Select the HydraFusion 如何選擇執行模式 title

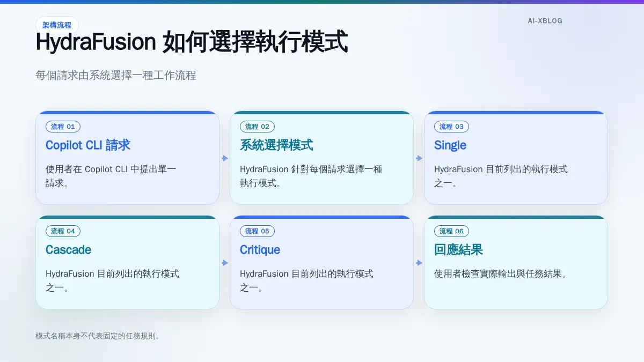(192, 42)
